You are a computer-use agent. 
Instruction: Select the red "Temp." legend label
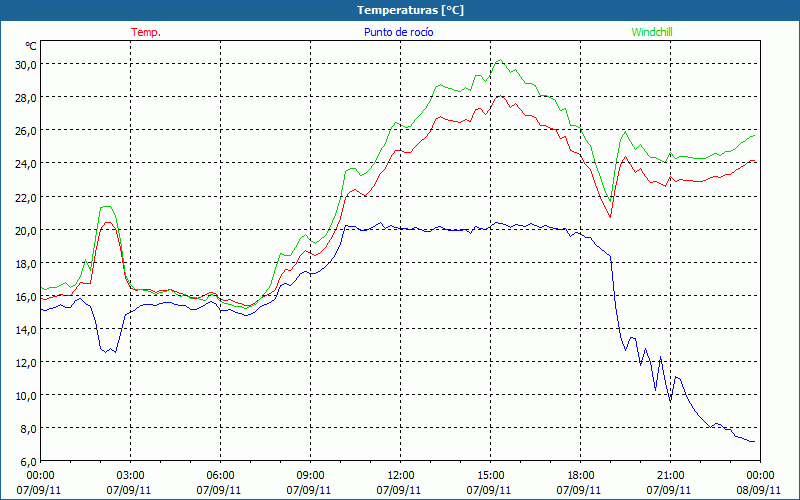146,32
